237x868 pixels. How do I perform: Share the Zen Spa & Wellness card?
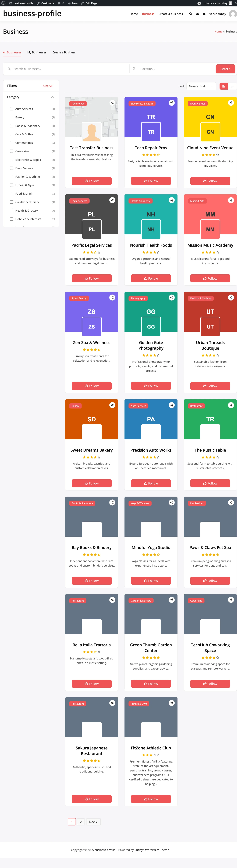coord(112,297)
